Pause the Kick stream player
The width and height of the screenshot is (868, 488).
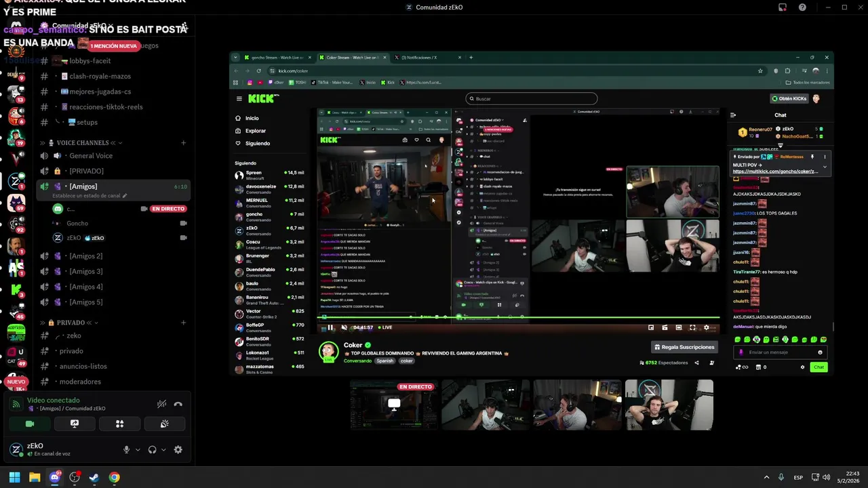[330, 327]
